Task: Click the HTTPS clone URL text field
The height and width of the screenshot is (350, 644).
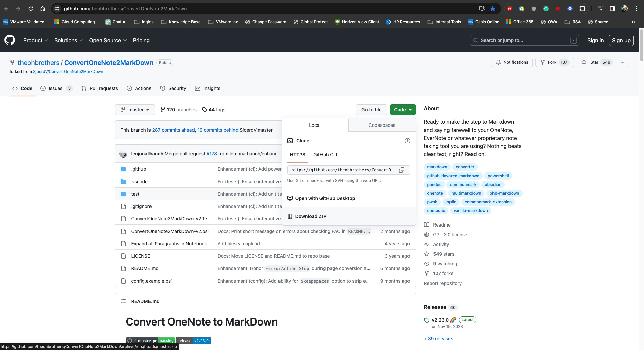Action: [x=341, y=170]
